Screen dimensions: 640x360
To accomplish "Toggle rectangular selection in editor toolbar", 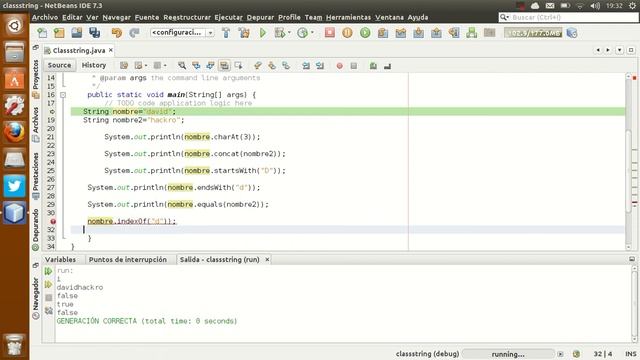I will tap(238, 66).
